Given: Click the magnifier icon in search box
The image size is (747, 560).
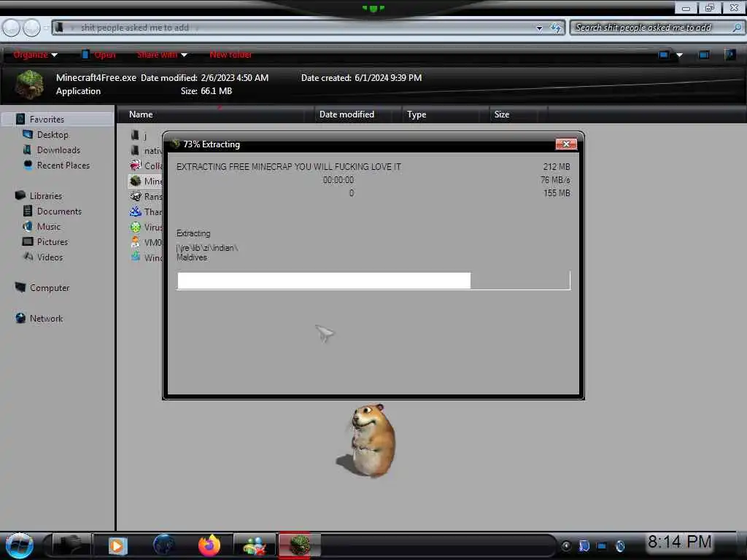Looking at the screenshot, I should (737, 28).
